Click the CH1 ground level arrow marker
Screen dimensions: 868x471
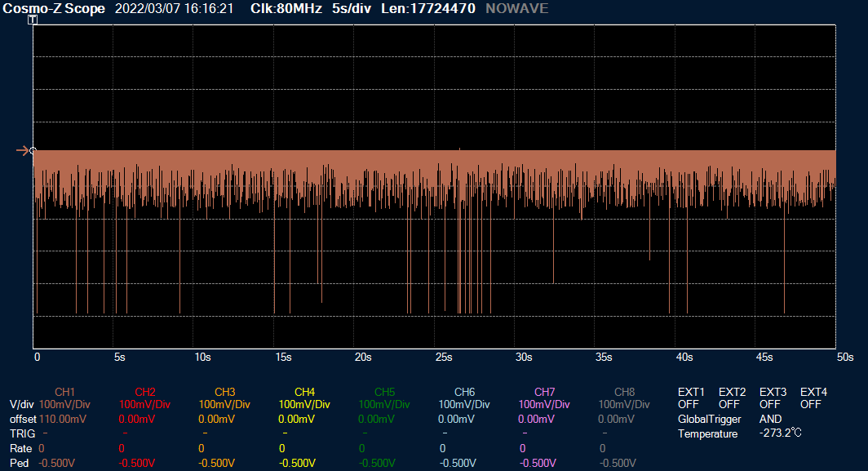pyautogui.click(x=23, y=150)
